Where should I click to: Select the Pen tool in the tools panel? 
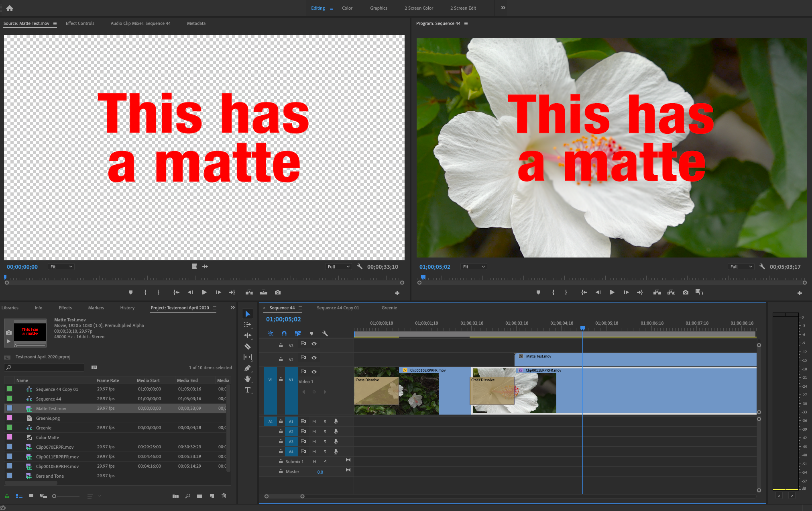pos(248,368)
